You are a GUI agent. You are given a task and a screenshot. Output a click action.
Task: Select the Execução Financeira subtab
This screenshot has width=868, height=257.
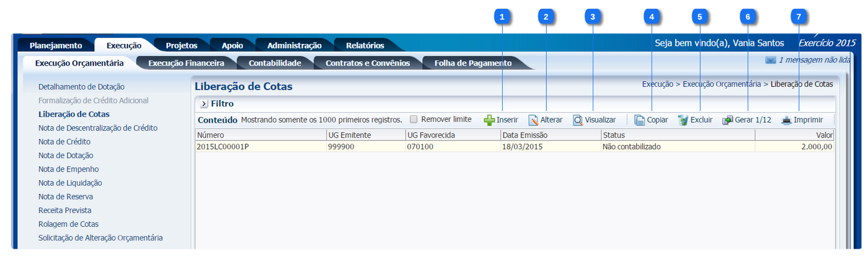point(186,63)
